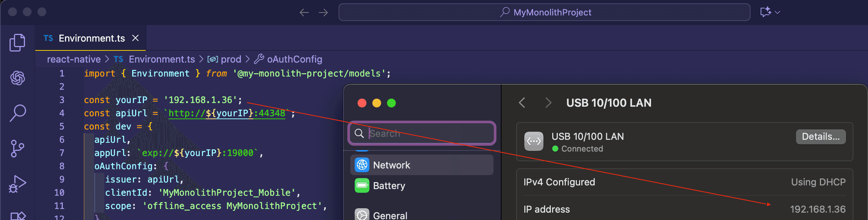This screenshot has height=220, width=868.
Task: Click the back arrow in System Settings
Action: click(522, 103)
